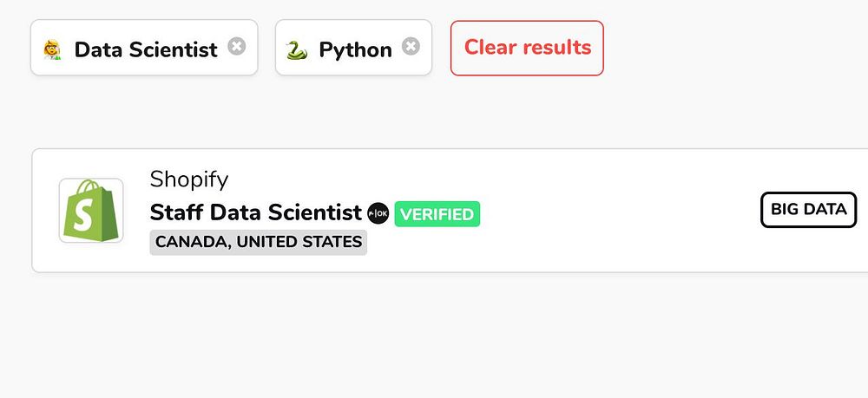The image size is (868, 398).
Task: Click the green VERIFIED badge
Action: [437, 214]
